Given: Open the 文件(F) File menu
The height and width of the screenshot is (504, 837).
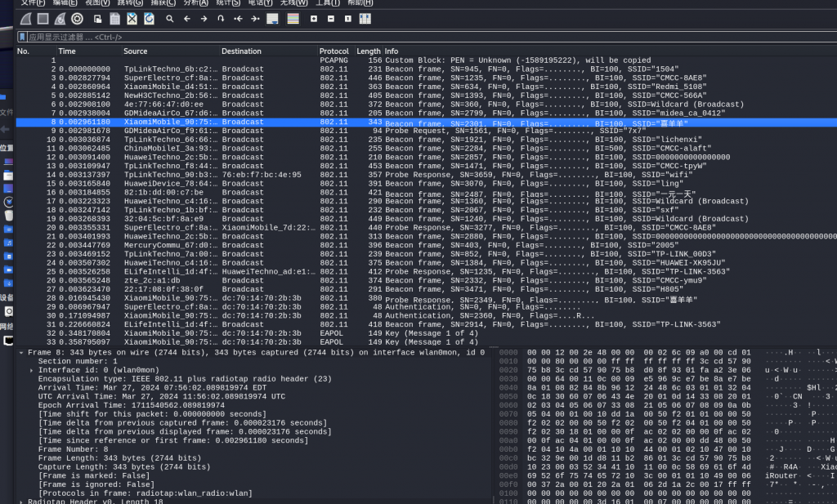Looking at the screenshot, I should (x=33, y=2).
